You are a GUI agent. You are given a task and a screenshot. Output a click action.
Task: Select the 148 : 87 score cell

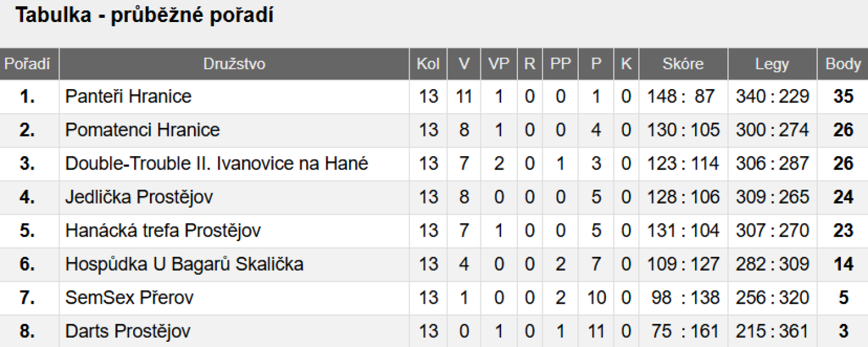click(682, 96)
